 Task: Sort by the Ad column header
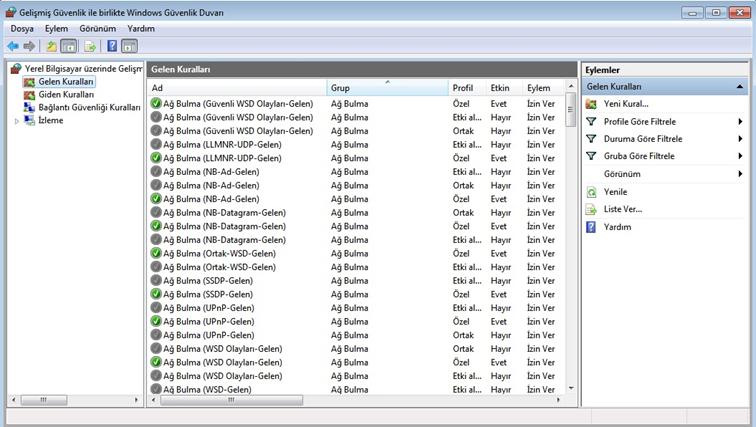(x=237, y=88)
